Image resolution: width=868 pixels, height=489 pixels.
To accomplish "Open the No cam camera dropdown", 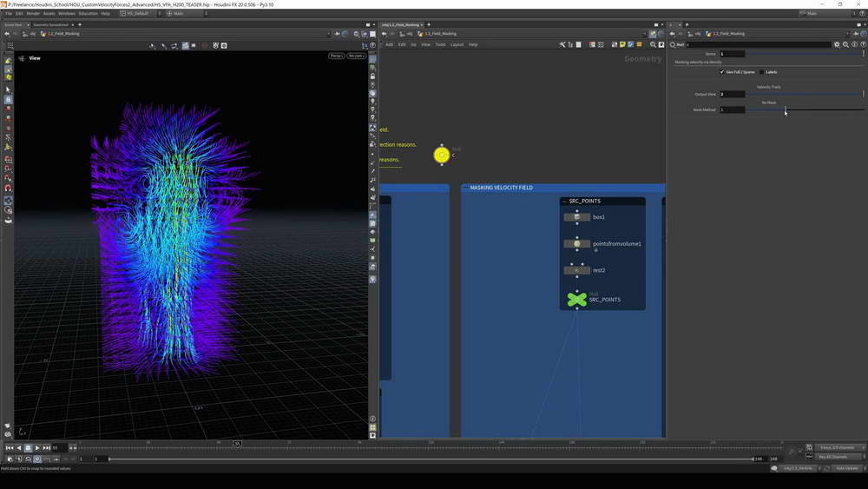I will click(x=356, y=56).
